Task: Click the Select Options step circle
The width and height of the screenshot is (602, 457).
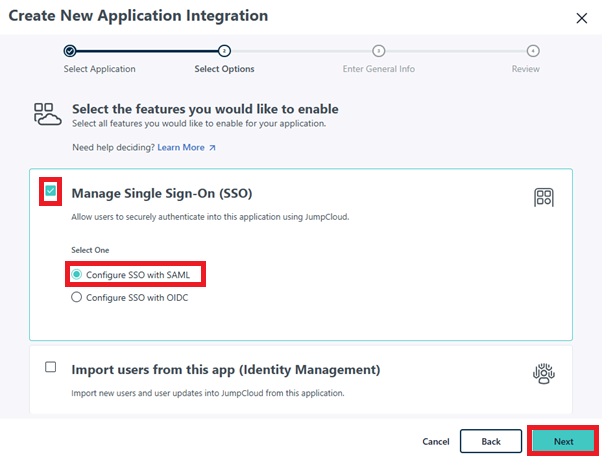Action: tap(224, 50)
